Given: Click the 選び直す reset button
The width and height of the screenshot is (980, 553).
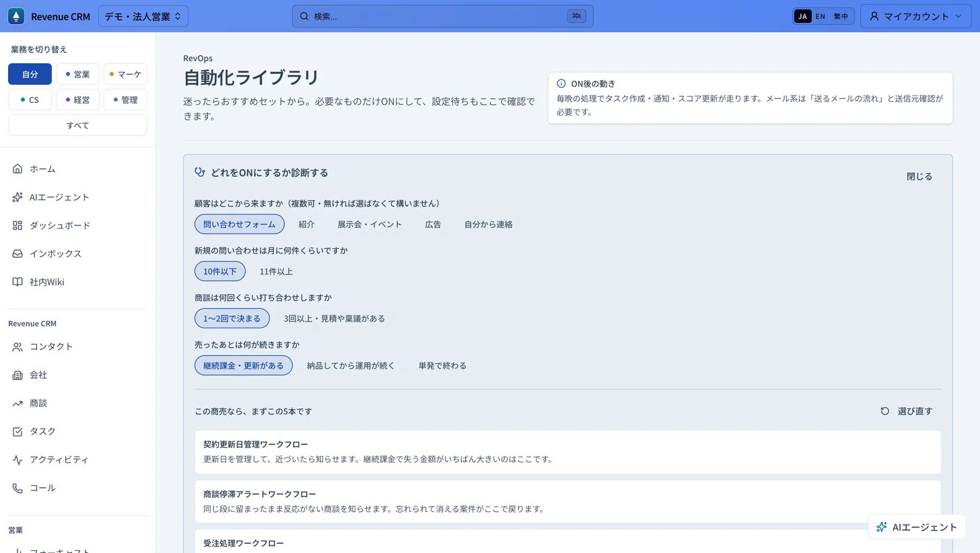Looking at the screenshot, I should click(x=907, y=411).
